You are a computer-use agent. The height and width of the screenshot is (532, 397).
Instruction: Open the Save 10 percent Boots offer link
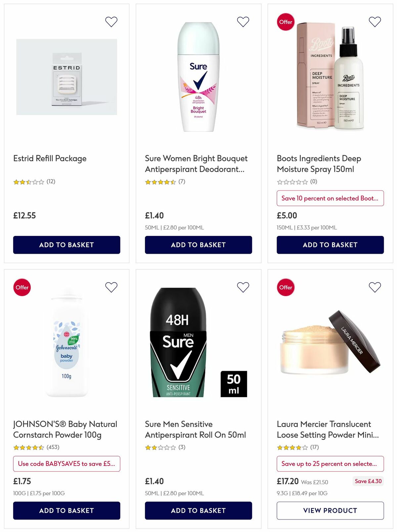[x=330, y=198]
